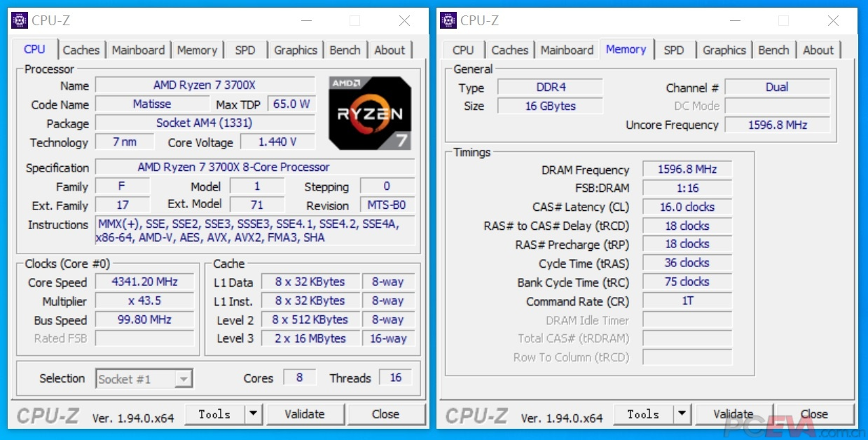Image resolution: width=868 pixels, height=440 pixels.
Task: Show the About tab in right window
Action: pos(818,50)
